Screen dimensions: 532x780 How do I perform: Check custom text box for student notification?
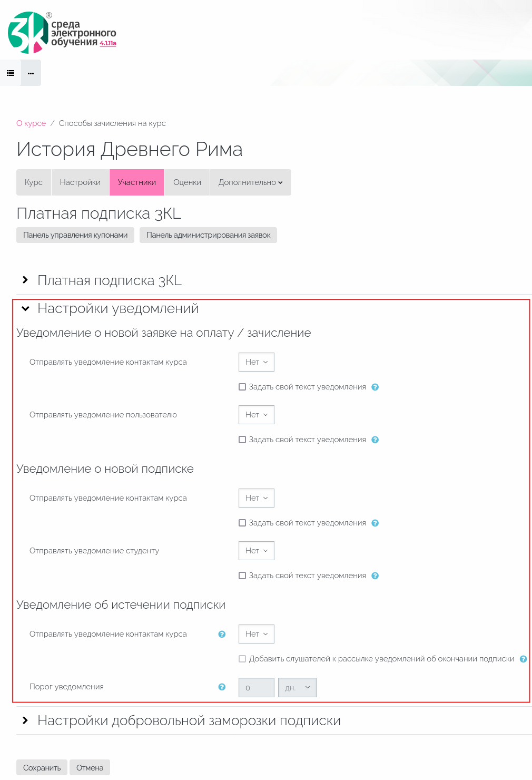[242, 576]
